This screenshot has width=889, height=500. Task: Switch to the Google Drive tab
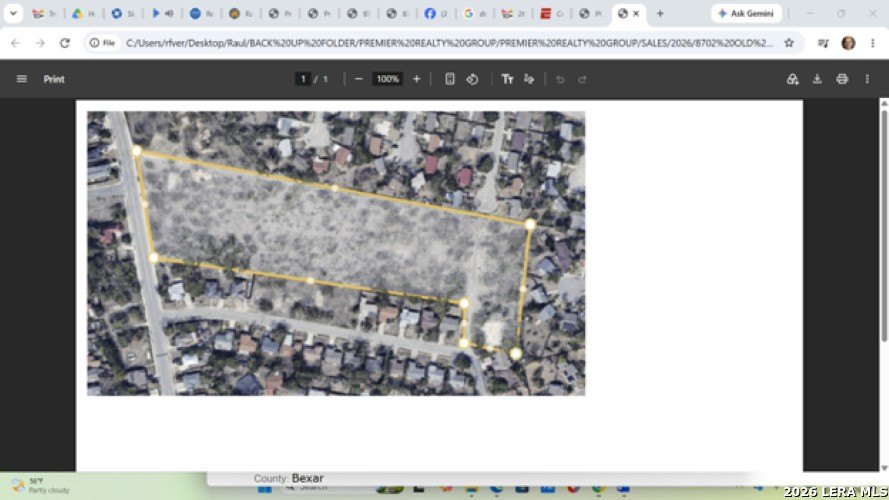pos(83,13)
